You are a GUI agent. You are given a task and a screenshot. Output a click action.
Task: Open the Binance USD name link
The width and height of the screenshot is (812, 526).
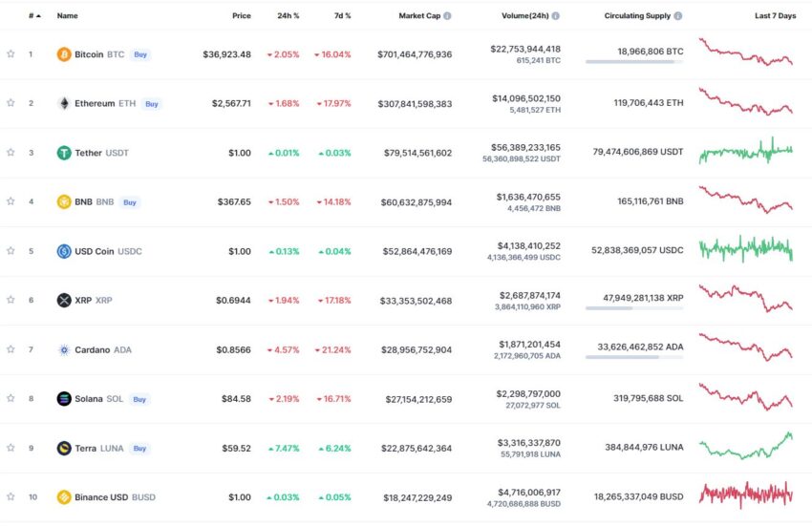(x=101, y=497)
